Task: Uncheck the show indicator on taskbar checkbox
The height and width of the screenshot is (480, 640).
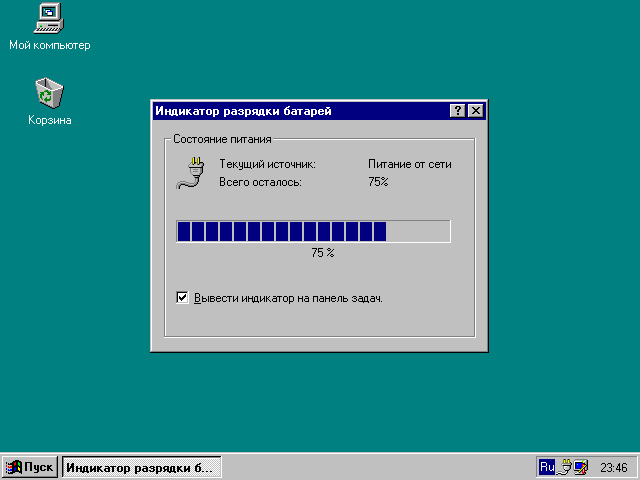Action: 182,298
